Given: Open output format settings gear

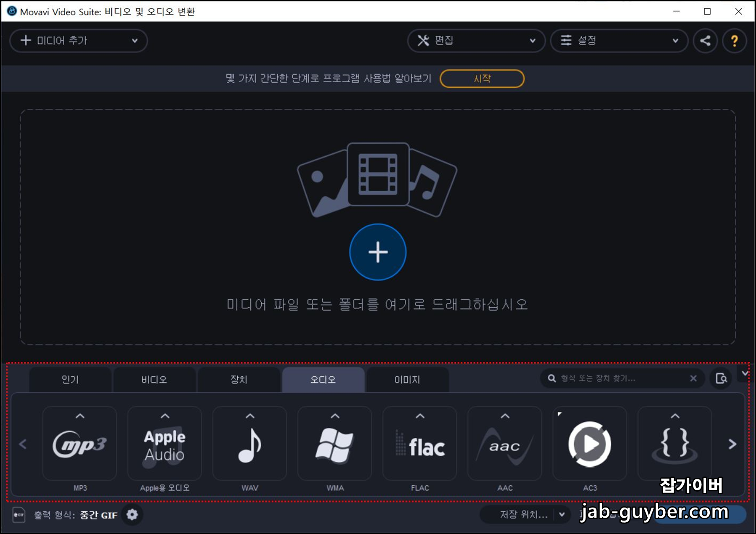Looking at the screenshot, I should (132, 515).
